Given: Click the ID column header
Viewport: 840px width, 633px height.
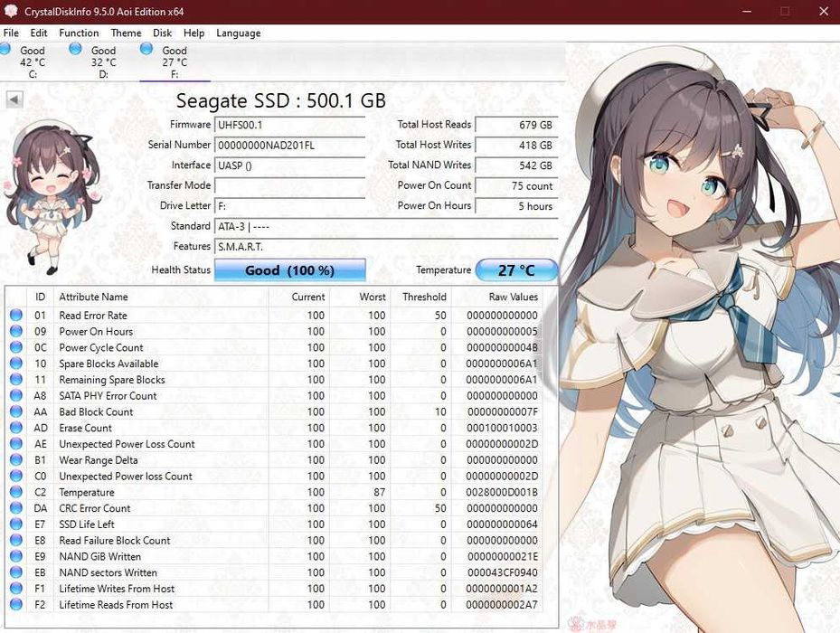Looking at the screenshot, I should click(x=40, y=297).
